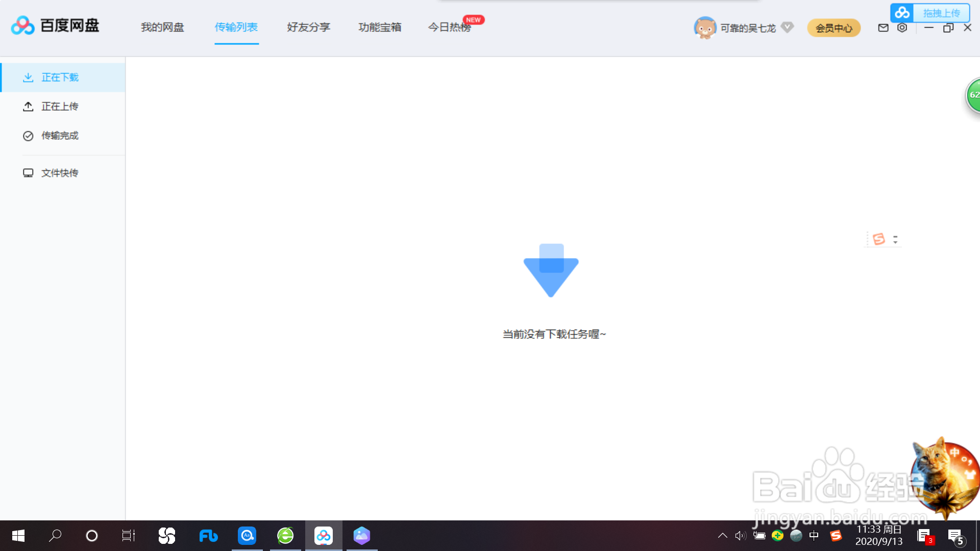
Task: Switch to 我的网盘 tab
Action: click(162, 27)
